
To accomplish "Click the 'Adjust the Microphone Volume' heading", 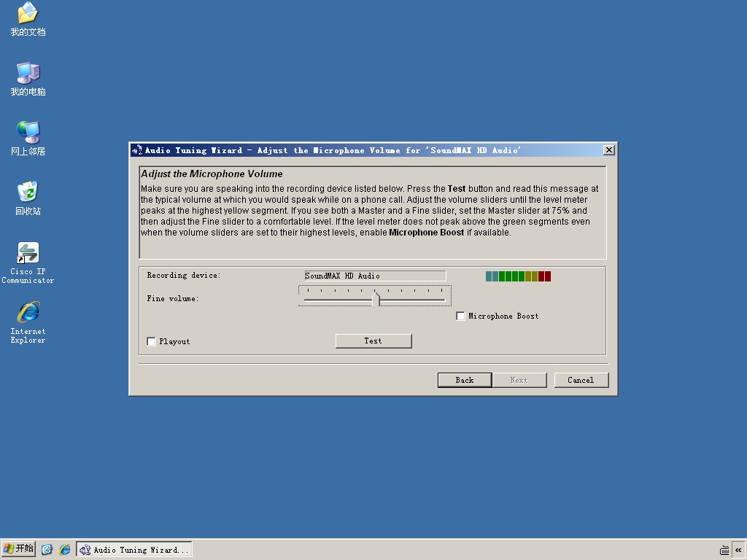I will 212,174.
